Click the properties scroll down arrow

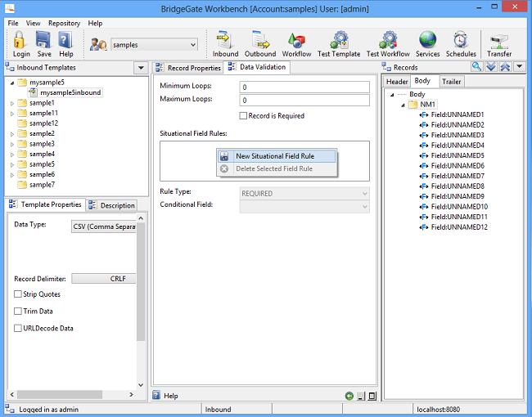141,385
